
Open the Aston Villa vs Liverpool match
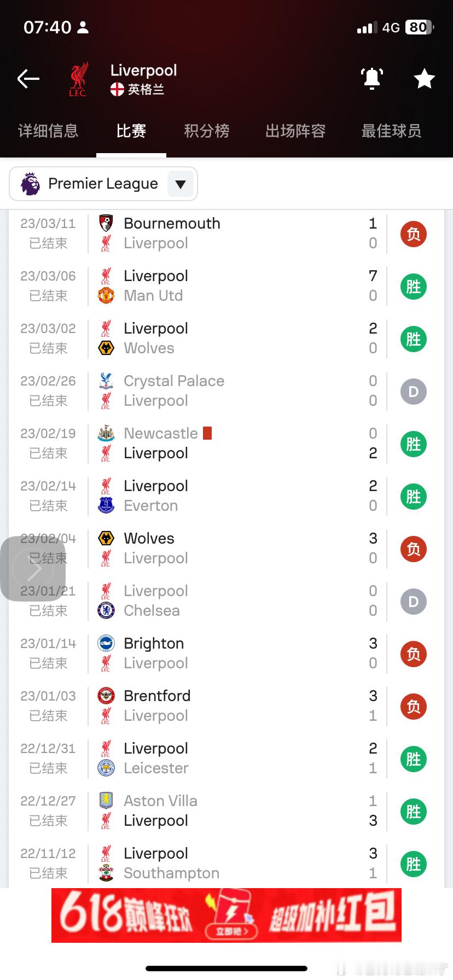(x=230, y=811)
